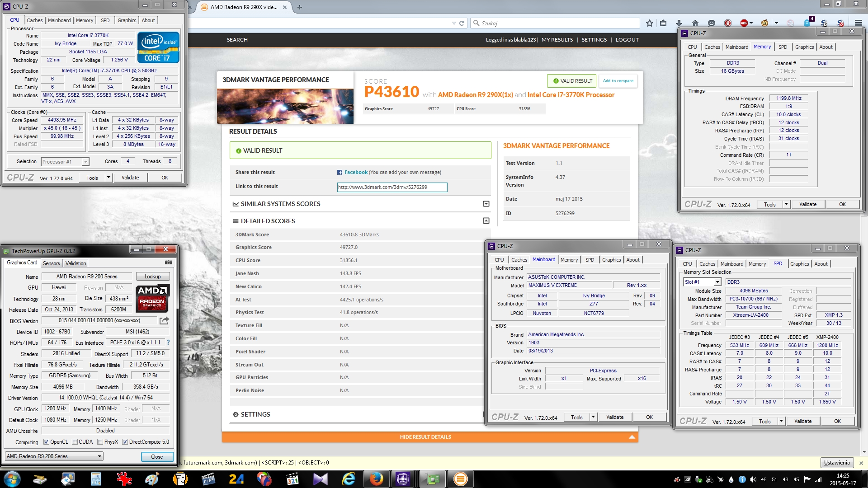Click the bus interface question mark in GPU-Z
The height and width of the screenshot is (488, 868).
pyautogui.click(x=168, y=343)
